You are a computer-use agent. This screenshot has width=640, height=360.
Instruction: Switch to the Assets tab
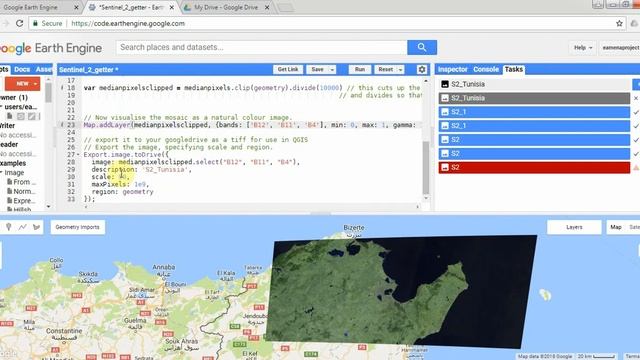coord(43,69)
